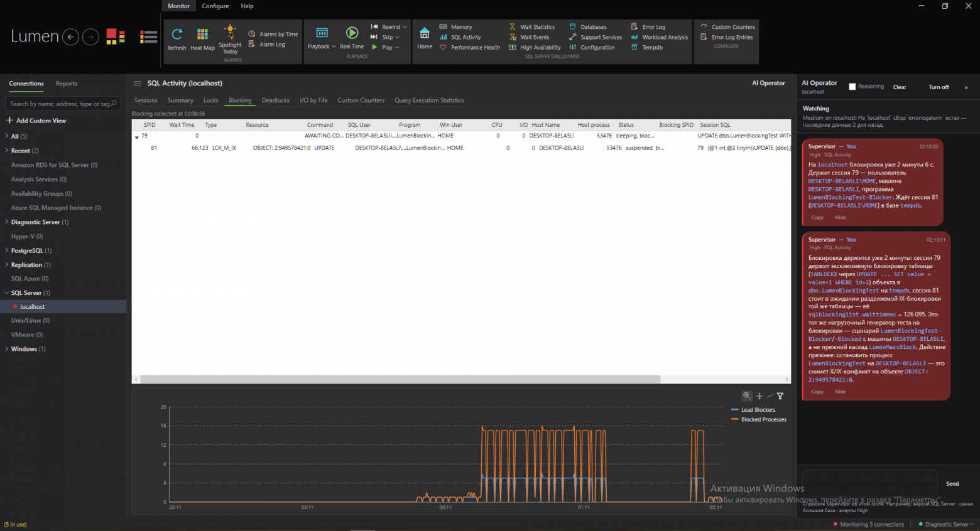The width and height of the screenshot is (980, 531).
Task: Open the SQL Activity drilldown
Action: 460,37
